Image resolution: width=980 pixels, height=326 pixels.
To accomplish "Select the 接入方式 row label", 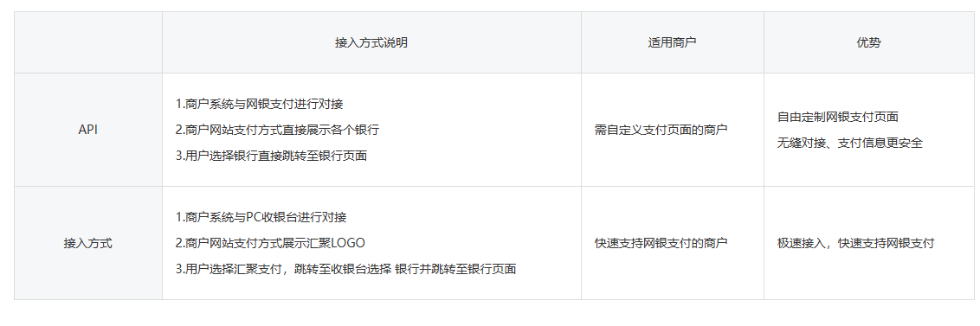I will tap(88, 243).
